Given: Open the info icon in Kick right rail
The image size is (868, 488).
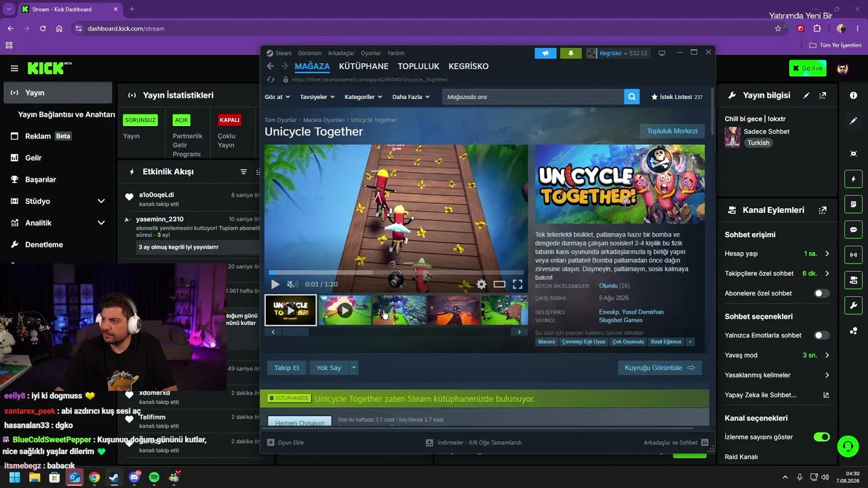Looking at the screenshot, I should 853,96.
